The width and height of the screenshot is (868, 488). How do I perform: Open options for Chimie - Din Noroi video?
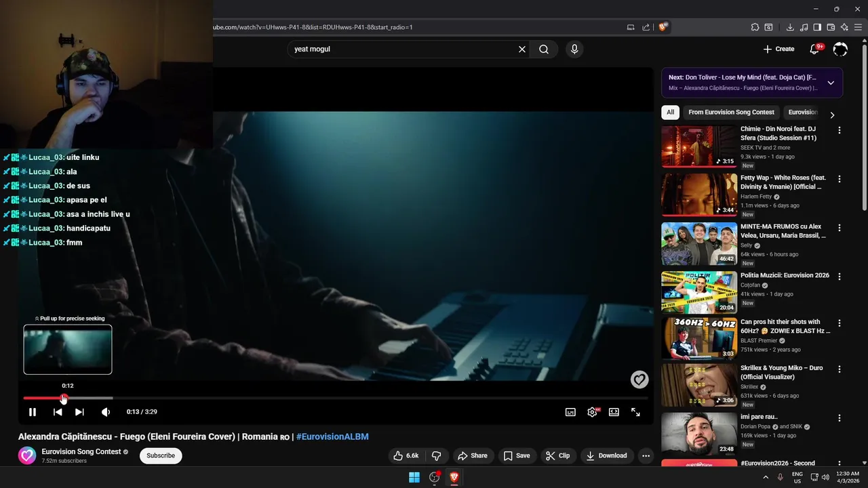(840, 130)
